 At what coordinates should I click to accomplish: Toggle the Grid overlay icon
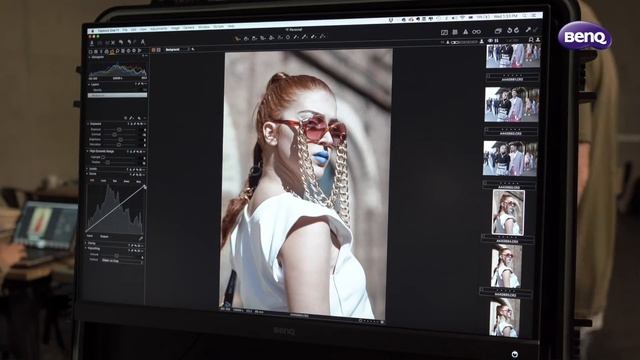click(455, 32)
